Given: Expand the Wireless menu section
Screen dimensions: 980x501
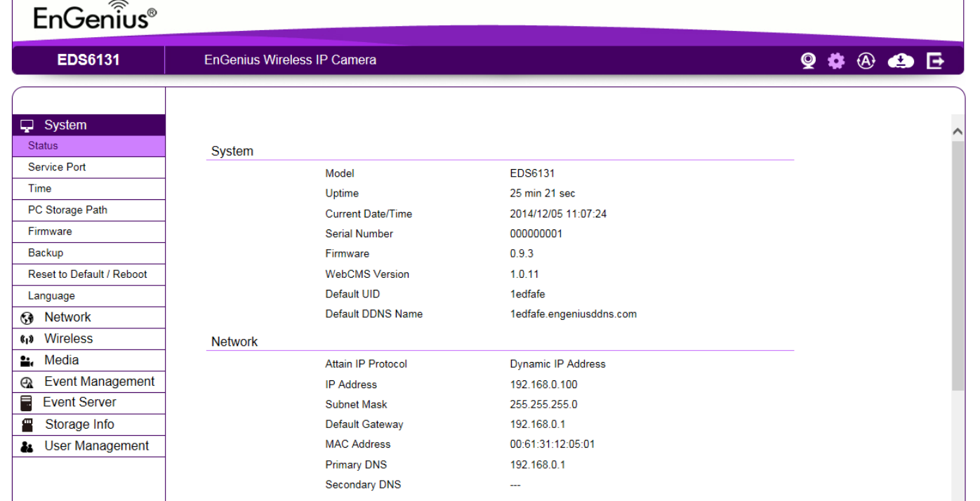Looking at the screenshot, I should (x=88, y=339).
